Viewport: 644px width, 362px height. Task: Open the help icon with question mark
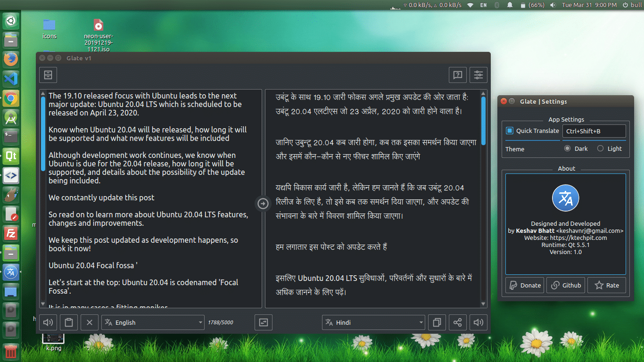457,74
